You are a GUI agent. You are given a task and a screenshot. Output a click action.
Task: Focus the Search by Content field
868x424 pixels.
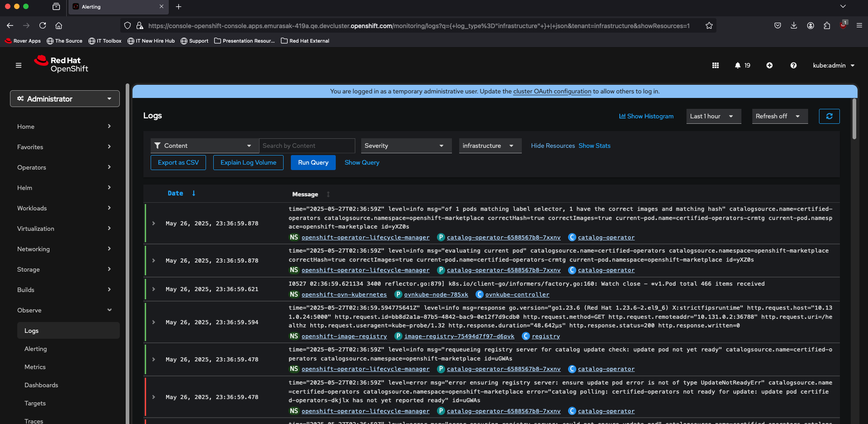click(307, 146)
